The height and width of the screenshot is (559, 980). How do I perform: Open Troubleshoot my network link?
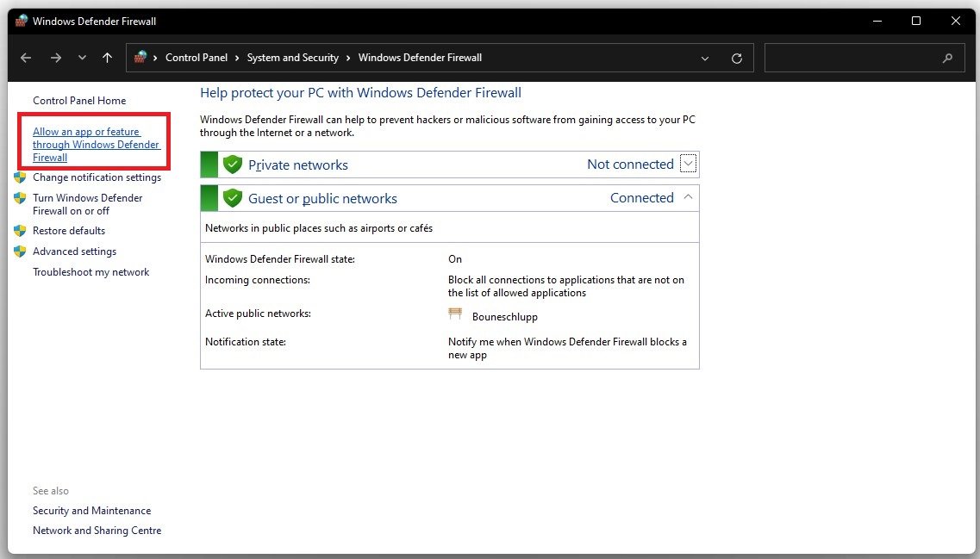click(x=91, y=271)
